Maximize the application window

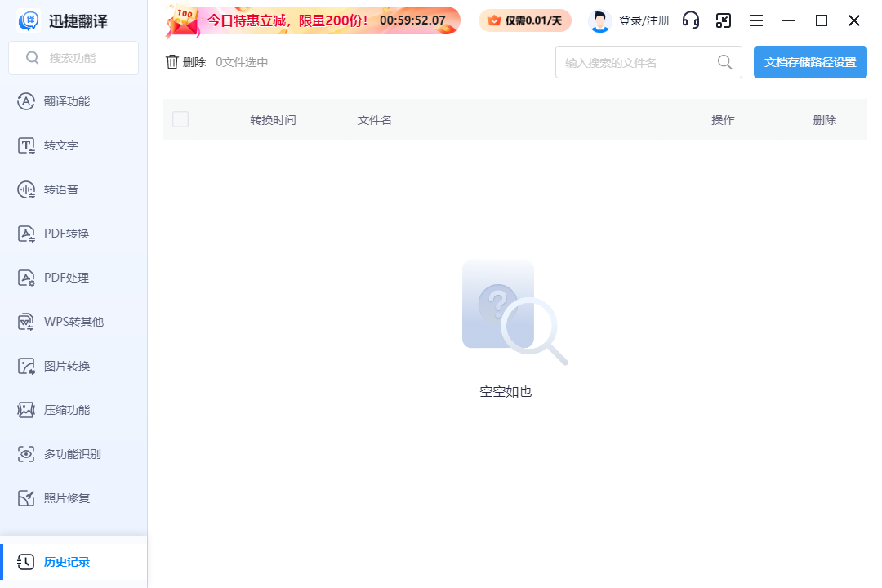[822, 20]
